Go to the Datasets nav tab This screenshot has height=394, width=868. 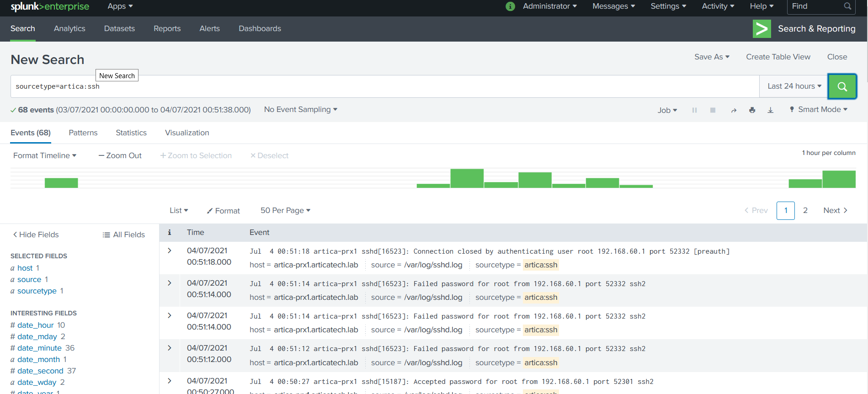tap(119, 29)
